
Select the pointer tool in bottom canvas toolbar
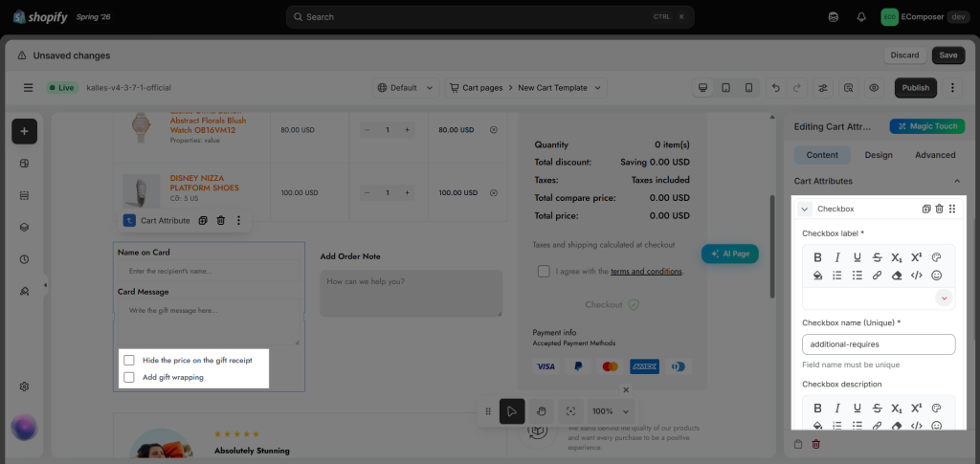click(x=512, y=411)
